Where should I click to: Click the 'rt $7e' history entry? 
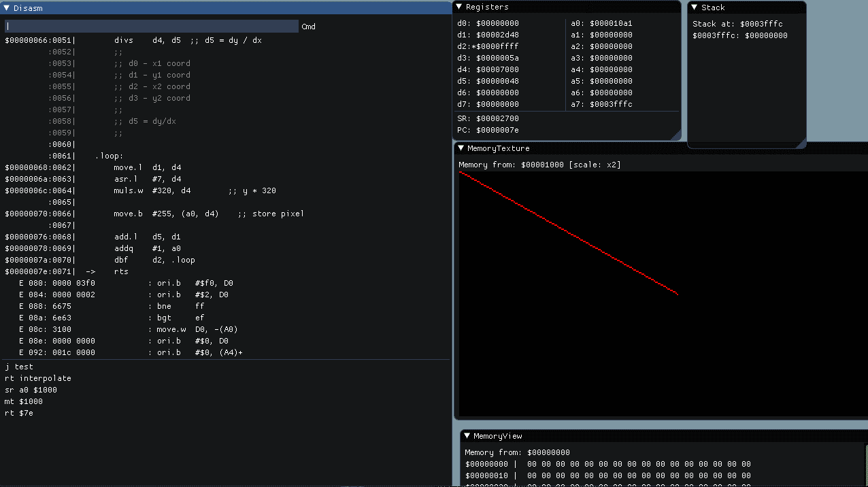19,413
